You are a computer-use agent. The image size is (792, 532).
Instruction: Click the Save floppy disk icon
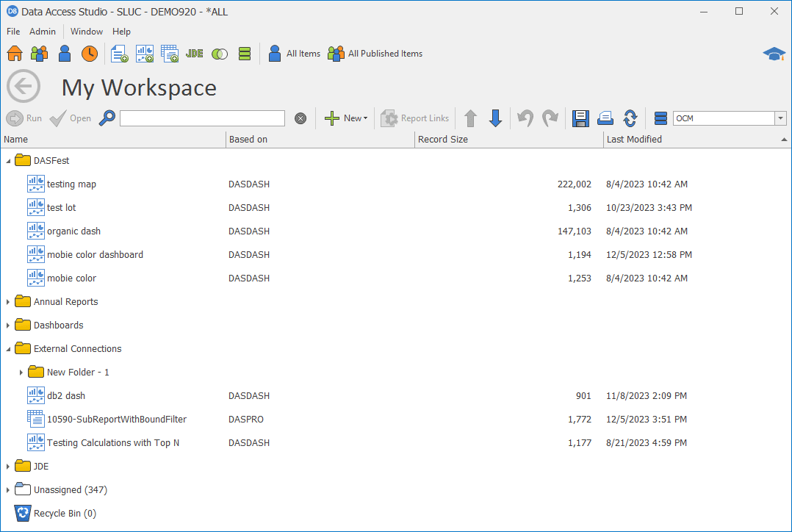(x=580, y=118)
